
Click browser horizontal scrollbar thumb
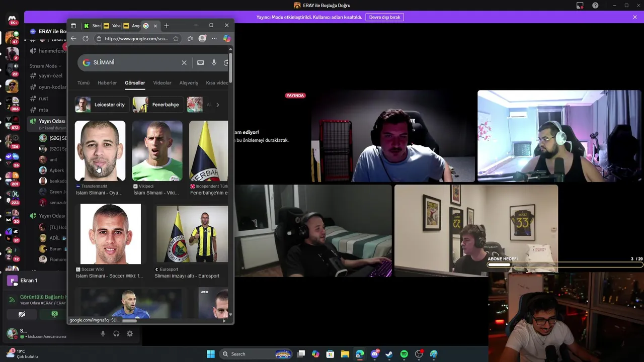coord(130,320)
